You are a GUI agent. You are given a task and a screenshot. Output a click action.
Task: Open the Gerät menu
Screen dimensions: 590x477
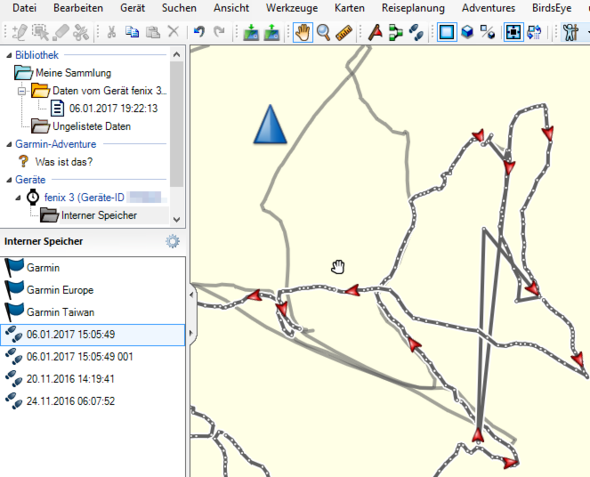click(x=132, y=8)
